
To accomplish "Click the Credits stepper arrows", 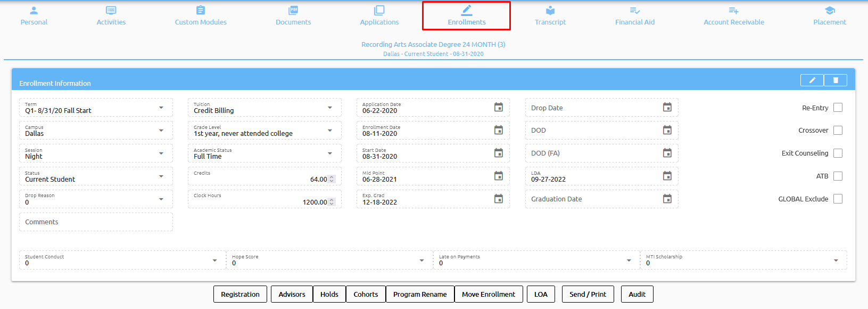I will pos(332,180).
